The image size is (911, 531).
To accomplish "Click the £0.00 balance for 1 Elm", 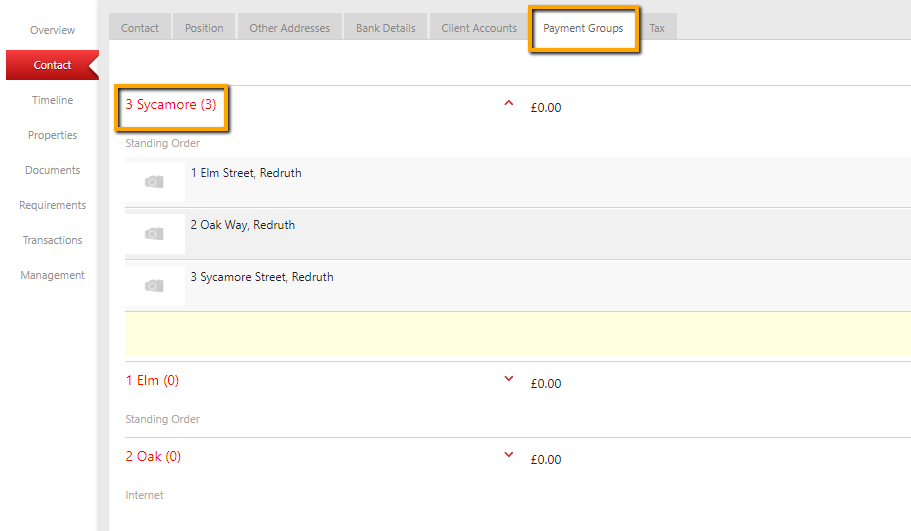I will (x=546, y=383).
